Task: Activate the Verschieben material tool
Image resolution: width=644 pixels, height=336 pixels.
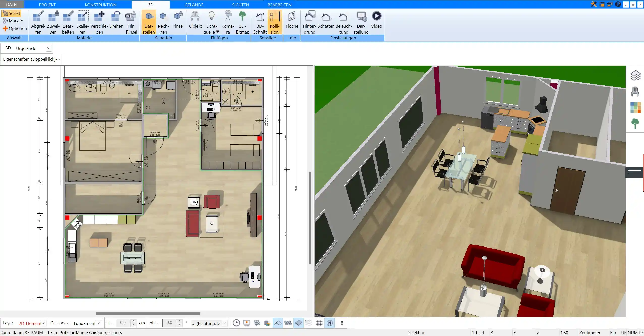Action: 99,22
